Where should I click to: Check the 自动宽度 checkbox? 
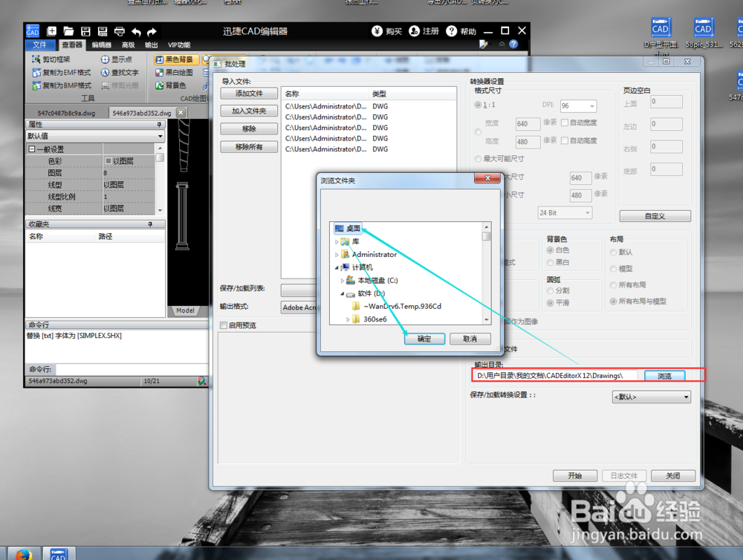pyautogui.click(x=565, y=123)
